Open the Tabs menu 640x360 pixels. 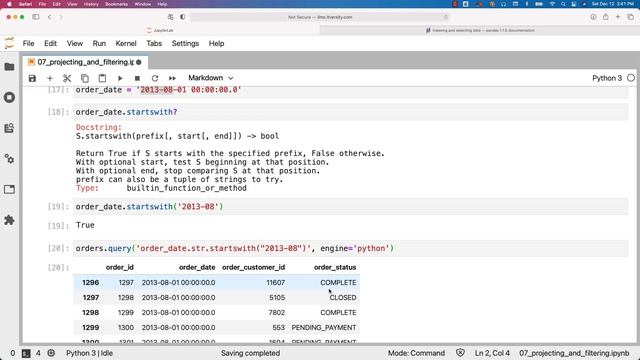[154, 43]
